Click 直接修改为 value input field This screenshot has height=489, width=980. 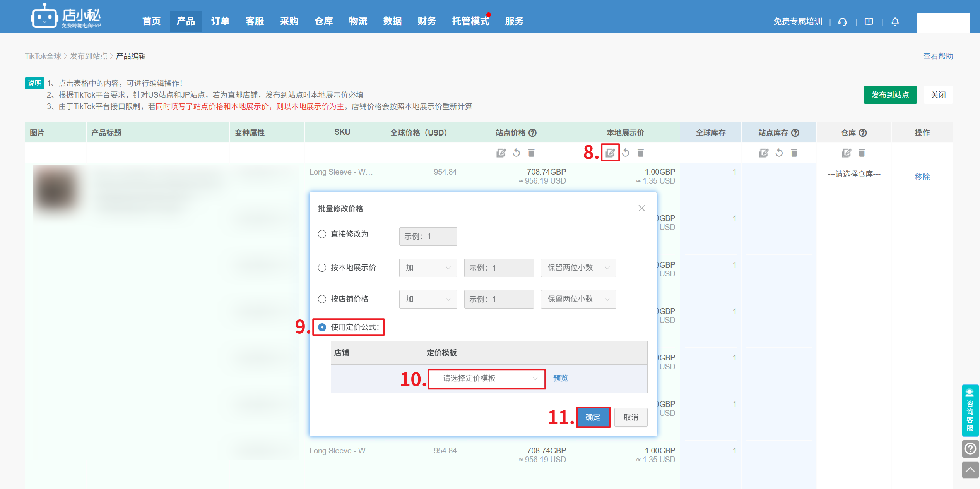(428, 237)
